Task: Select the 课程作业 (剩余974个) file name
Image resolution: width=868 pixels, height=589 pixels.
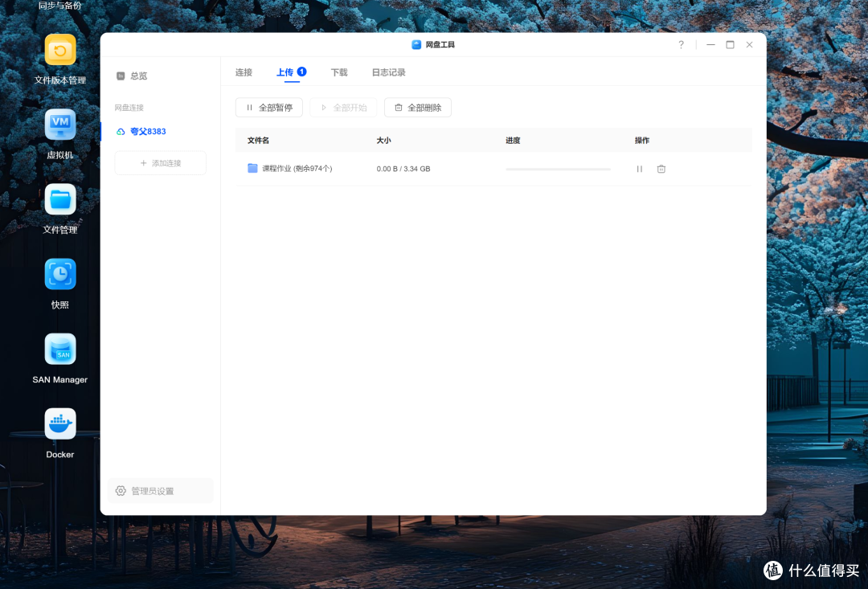Action: pos(297,169)
